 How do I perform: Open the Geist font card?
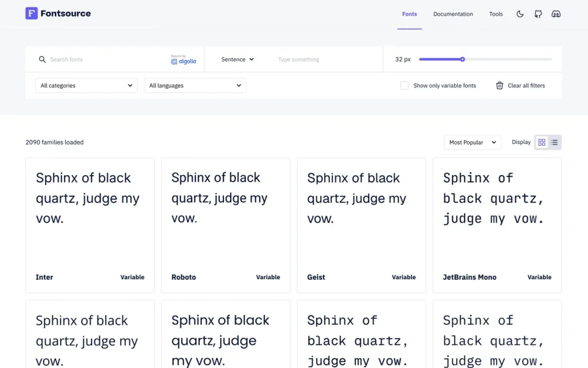click(361, 225)
